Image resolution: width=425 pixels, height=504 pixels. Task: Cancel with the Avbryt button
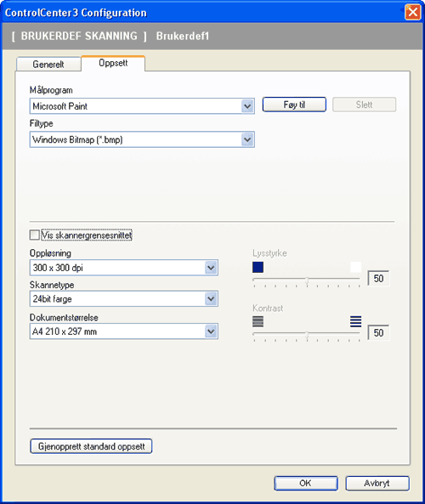[377, 483]
